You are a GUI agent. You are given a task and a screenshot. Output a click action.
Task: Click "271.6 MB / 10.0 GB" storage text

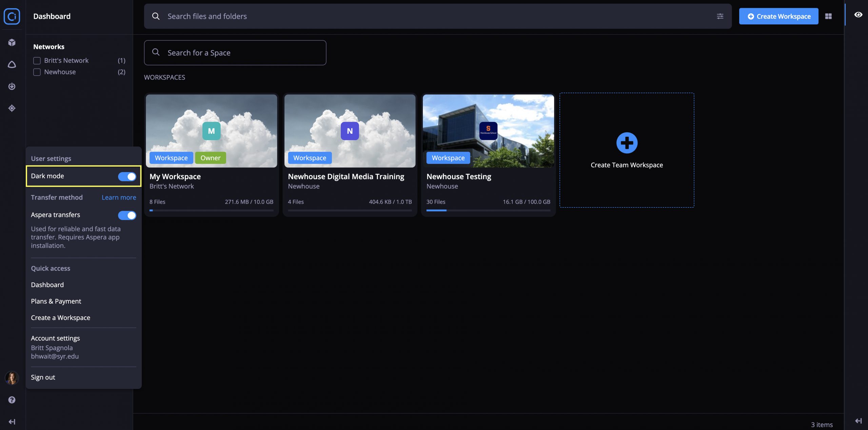pyautogui.click(x=249, y=202)
